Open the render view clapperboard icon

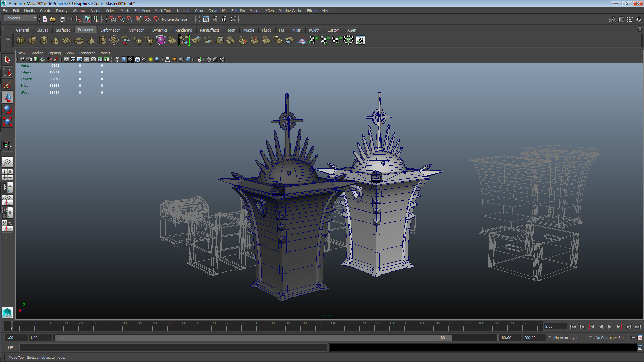pos(206,19)
